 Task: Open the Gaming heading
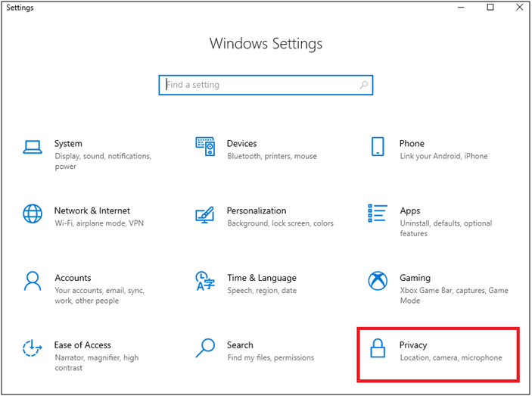point(415,278)
